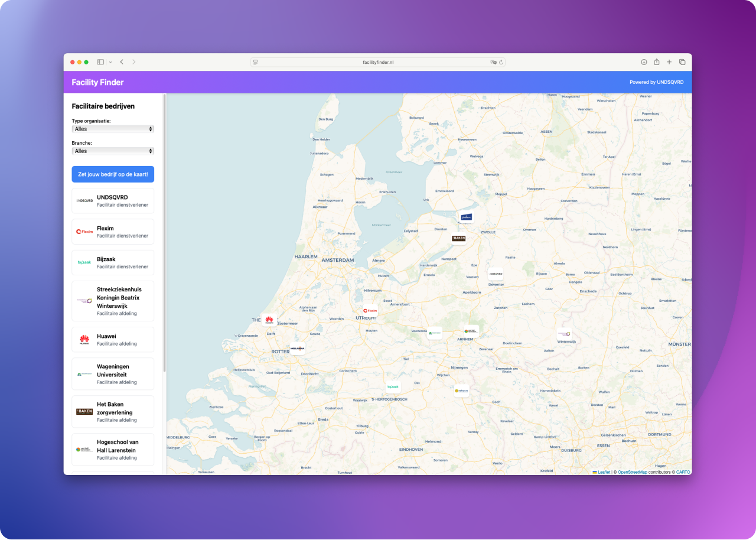Click the Huawei marker near The Hague
Viewport: 756px width, 540px height.
point(269,320)
